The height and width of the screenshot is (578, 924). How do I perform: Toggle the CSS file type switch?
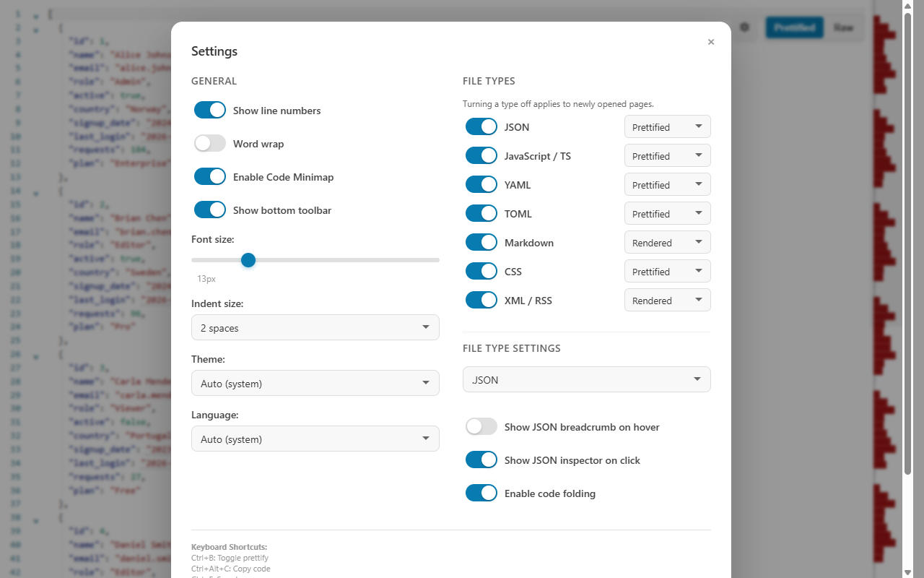[x=481, y=272]
